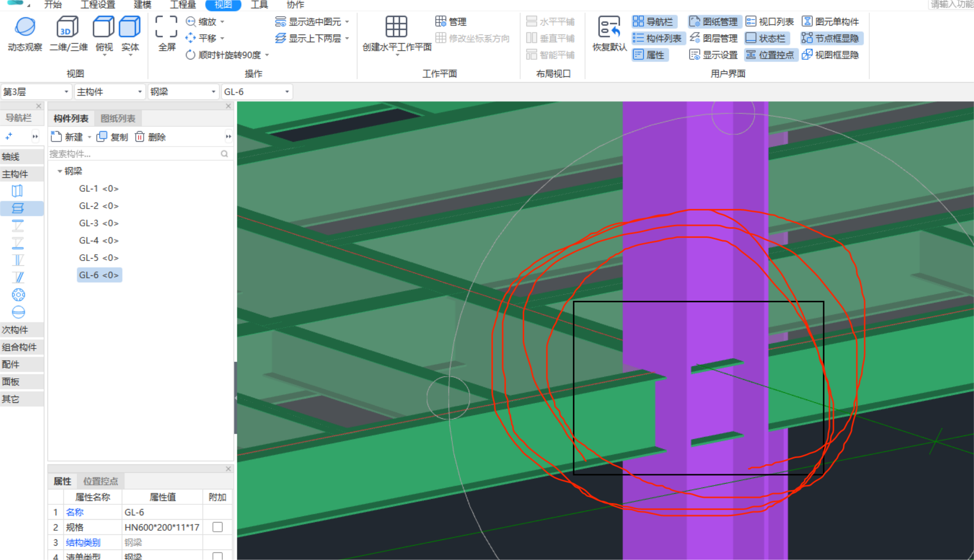Image resolution: width=974 pixels, height=560 pixels.
Task: Open the 主构件 category dropdown
Action: [x=110, y=92]
